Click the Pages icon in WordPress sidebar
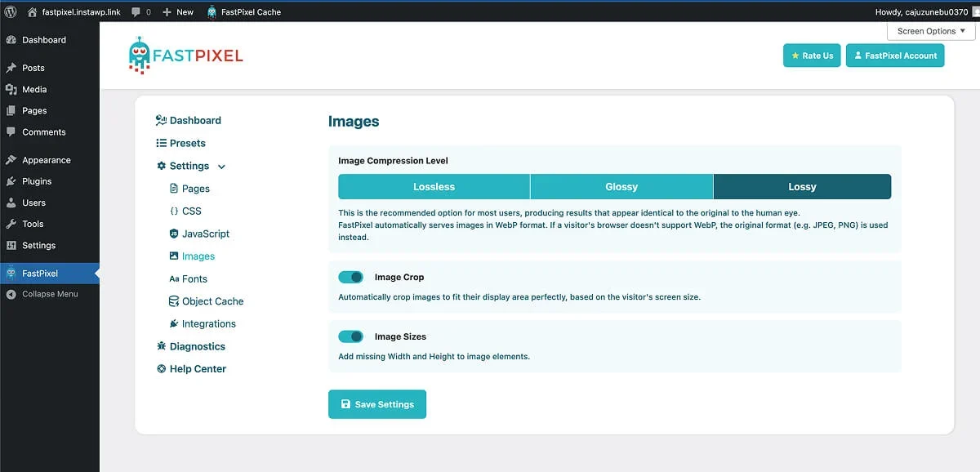Viewport: 980px width, 472px height. [x=11, y=110]
